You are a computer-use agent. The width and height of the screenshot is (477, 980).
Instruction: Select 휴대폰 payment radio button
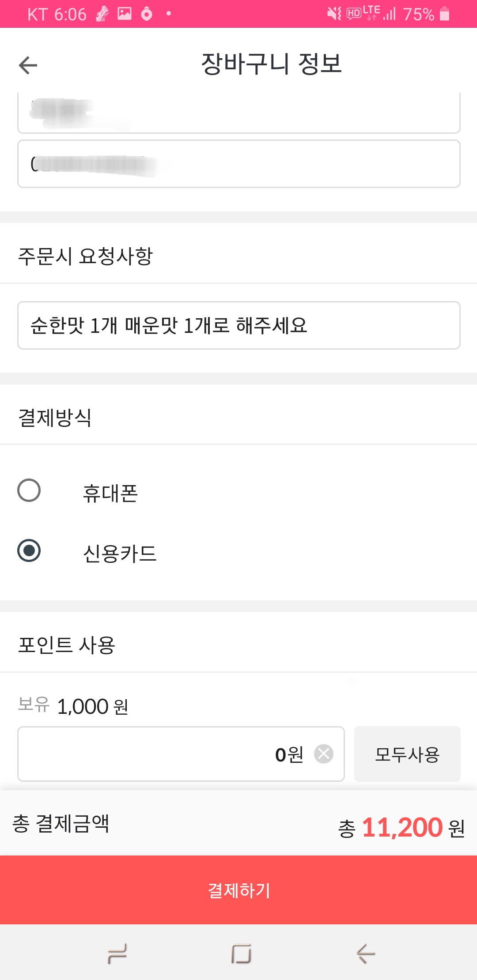coord(29,490)
